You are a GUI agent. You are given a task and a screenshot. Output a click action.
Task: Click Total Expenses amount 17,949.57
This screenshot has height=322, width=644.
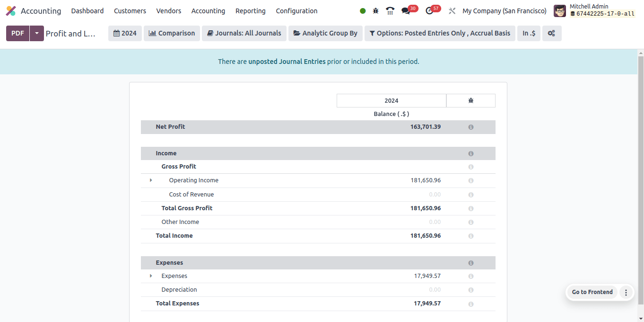coord(427,304)
